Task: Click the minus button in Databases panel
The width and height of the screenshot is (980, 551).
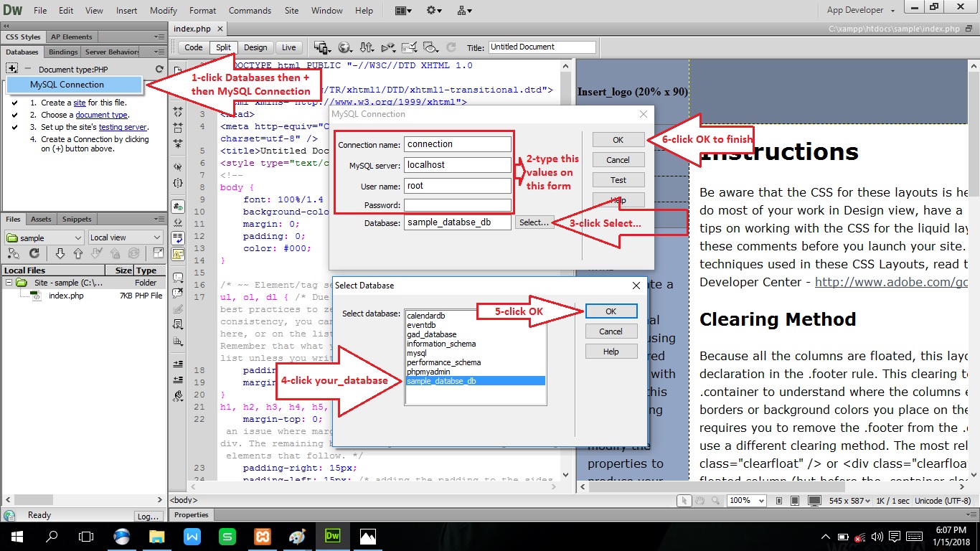Action: tap(28, 69)
